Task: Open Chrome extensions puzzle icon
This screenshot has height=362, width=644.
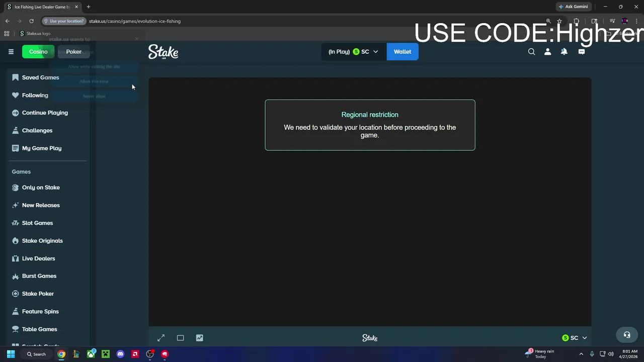Action: tap(577, 21)
